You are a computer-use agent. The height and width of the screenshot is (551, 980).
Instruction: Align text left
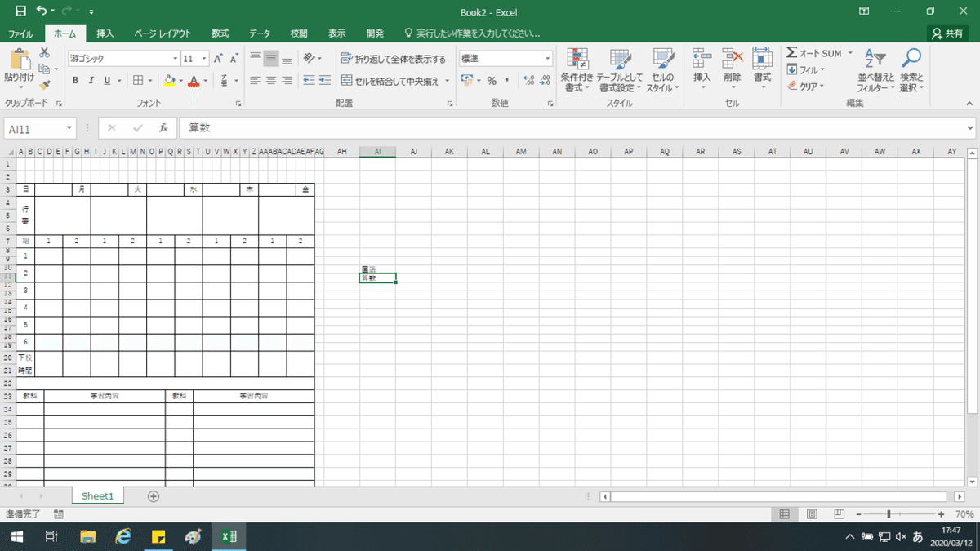pyautogui.click(x=255, y=80)
